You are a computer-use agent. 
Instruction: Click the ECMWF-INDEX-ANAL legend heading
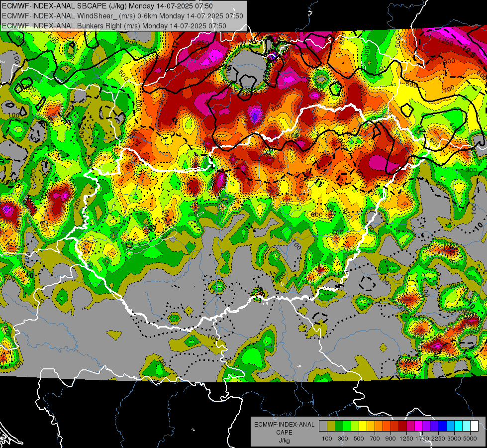284,425
